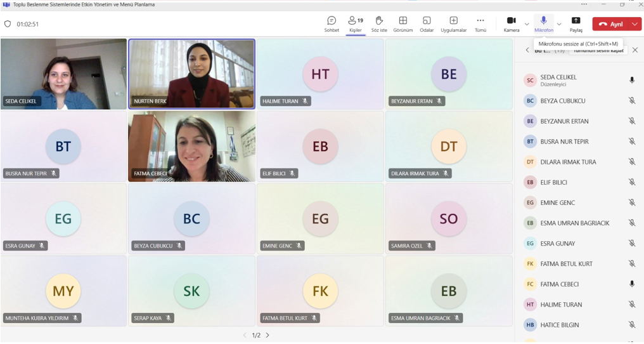644x344 pixels.
Task: Open dropdown arrow beside Ayrıl button
Action: click(x=635, y=24)
